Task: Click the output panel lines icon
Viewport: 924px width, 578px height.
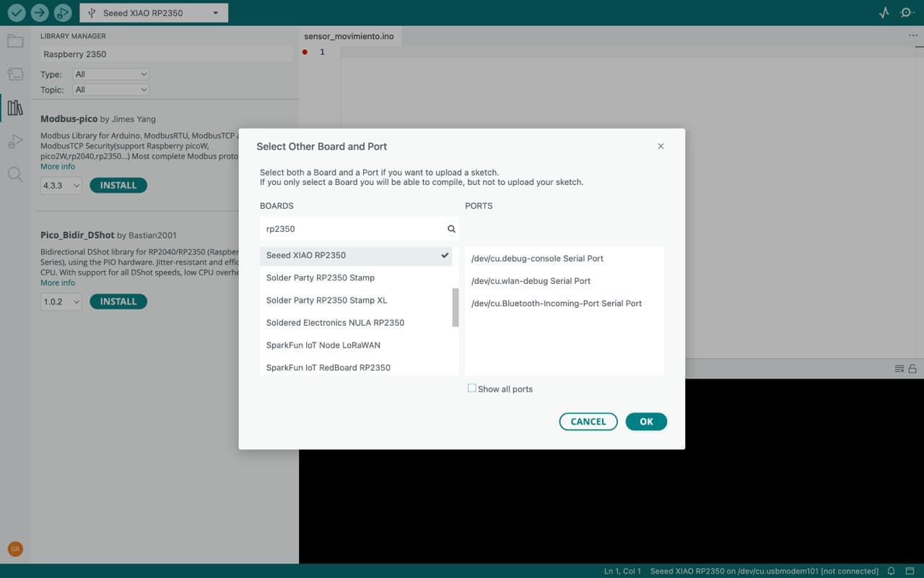Action: (x=899, y=368)
